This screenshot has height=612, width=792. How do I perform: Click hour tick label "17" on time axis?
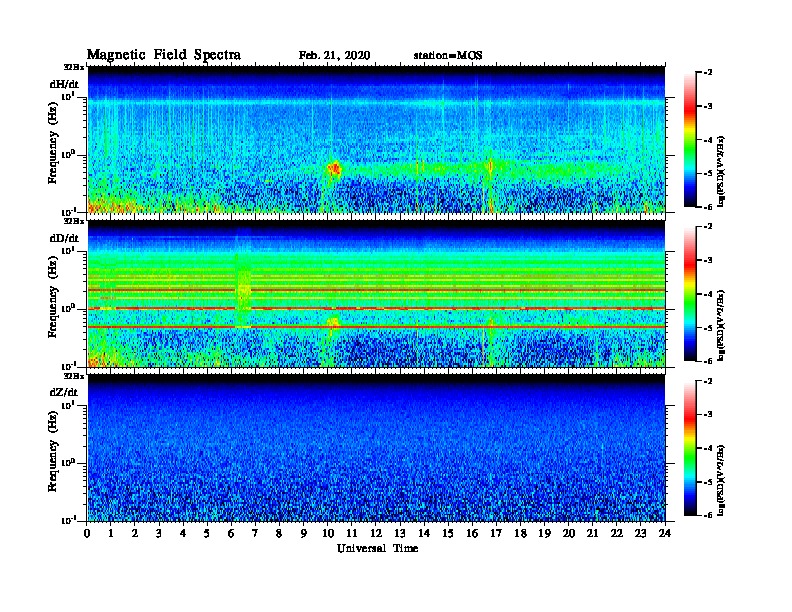tap(496, 534)
